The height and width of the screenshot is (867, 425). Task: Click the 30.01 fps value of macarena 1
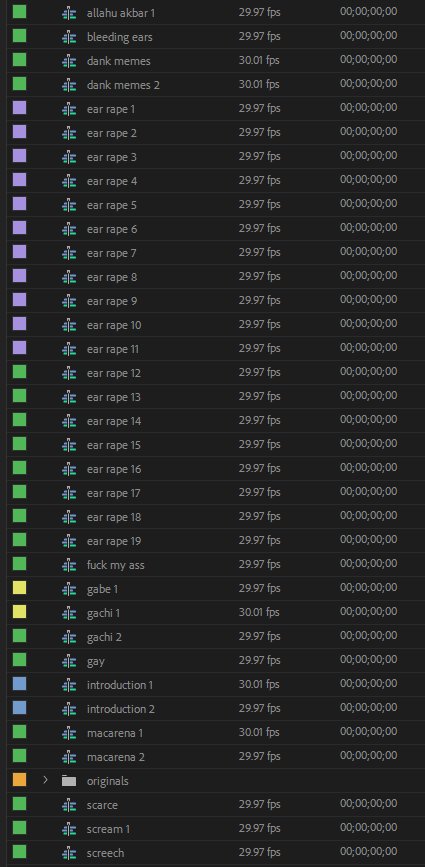click(x=259, y=733)
